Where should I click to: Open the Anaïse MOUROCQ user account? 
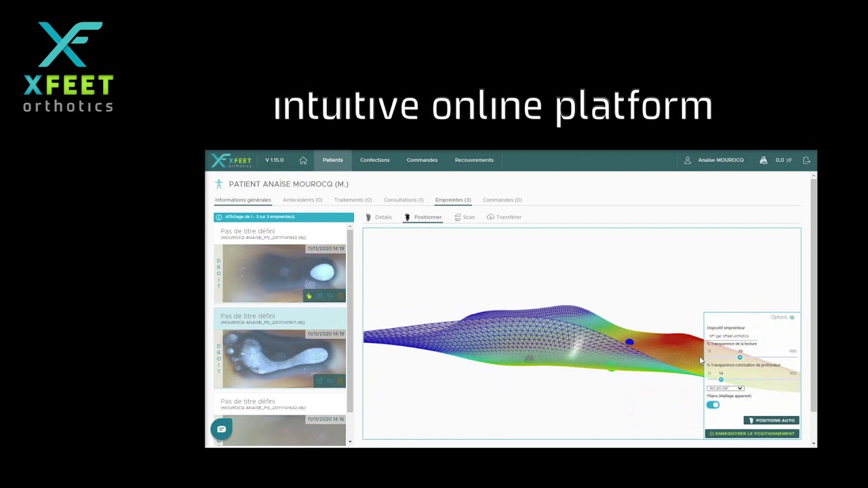pos(714,161)
